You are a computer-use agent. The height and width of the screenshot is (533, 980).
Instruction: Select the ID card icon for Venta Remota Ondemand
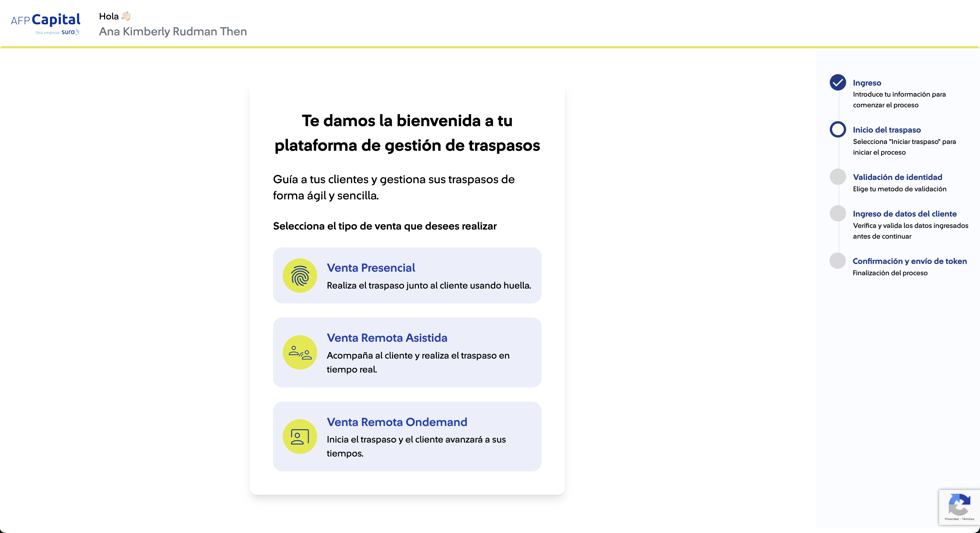click(300, 437)
